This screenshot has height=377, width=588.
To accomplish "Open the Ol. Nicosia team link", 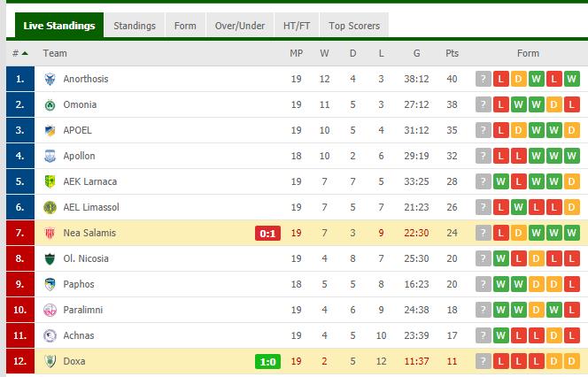I will pos(86,258).
